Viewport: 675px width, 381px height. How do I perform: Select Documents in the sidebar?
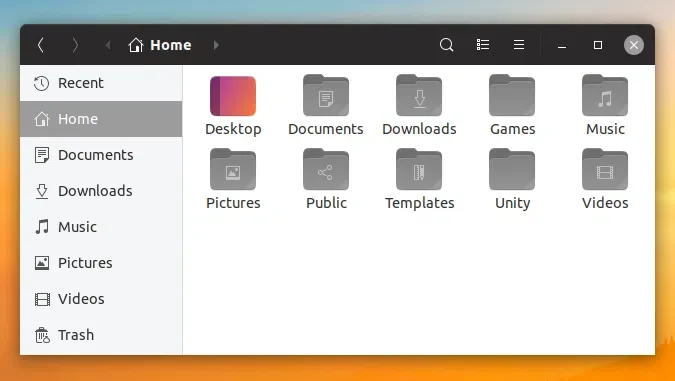coord(101,155)
